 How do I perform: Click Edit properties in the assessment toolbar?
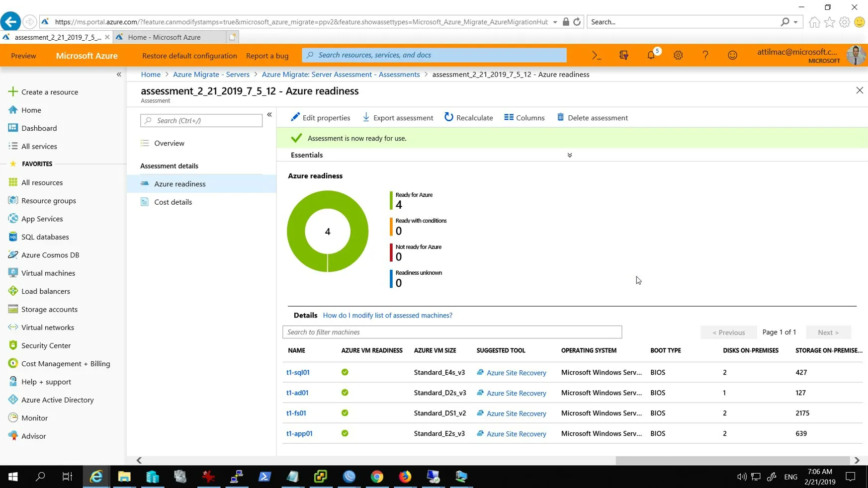[321, 118]
